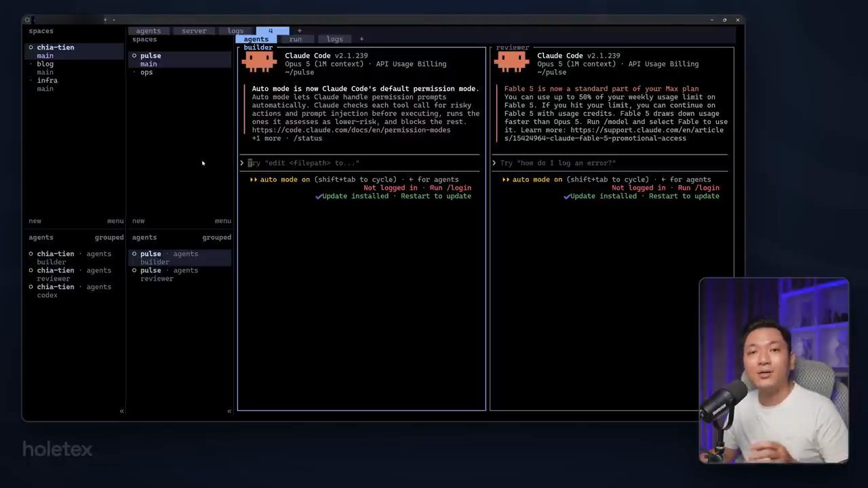Screen dimensions: 868x488
Task: Switch to the run tab
Action: point(296,39)
